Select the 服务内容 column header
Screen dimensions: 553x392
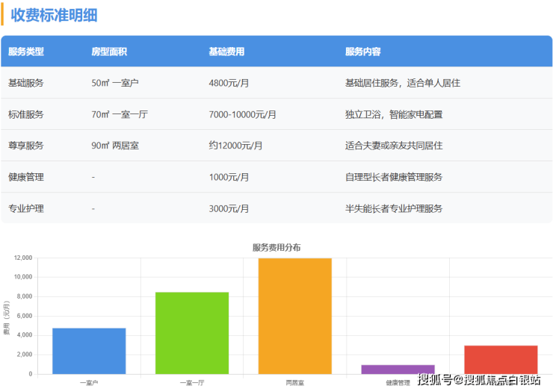[x=363, y=52]
